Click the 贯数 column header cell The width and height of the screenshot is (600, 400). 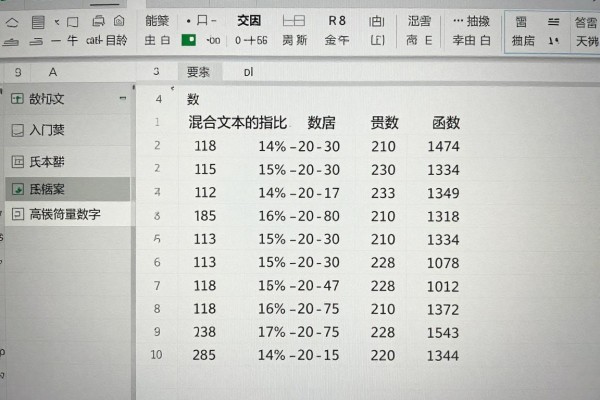coord(384,123)
